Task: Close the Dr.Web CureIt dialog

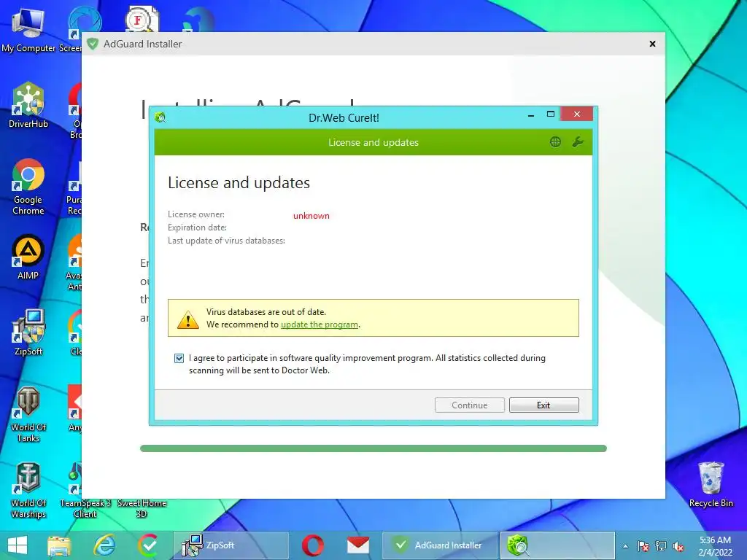Action: point(577,114)
